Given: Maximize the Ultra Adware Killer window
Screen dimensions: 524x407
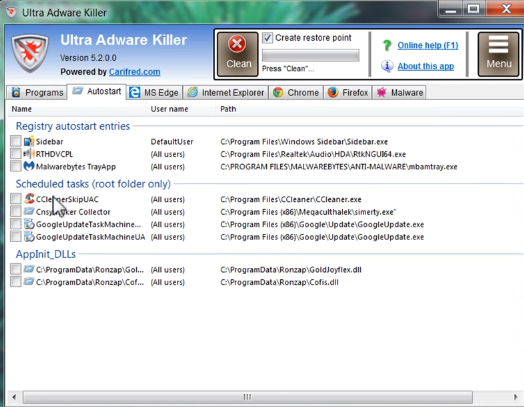Looking at the screenshot, I should click(474, 9).
